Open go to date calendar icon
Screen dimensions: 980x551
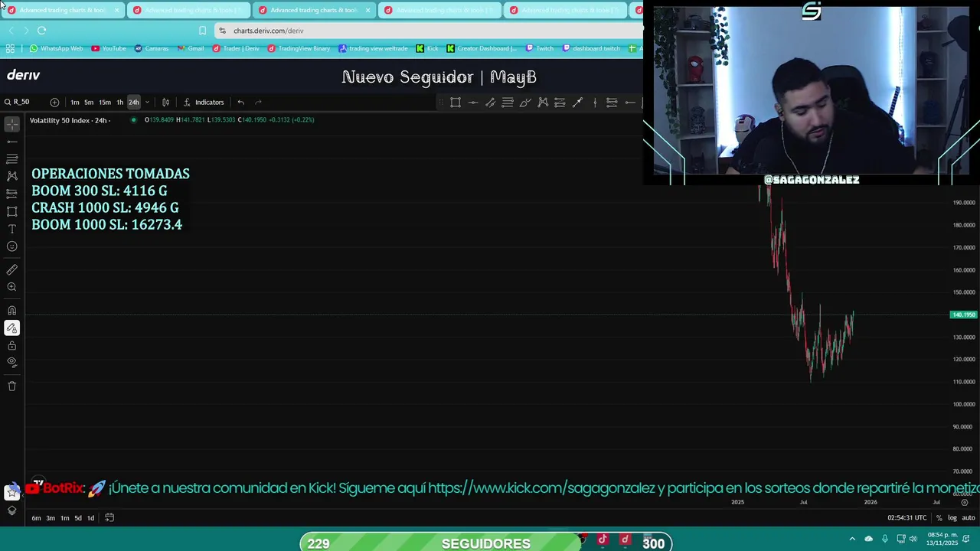pyautogui.click(x=109, y=518)
